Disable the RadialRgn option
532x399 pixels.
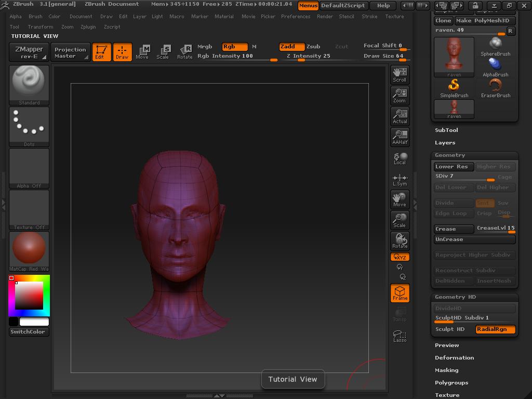pyautogui.click(x=495, y=329)
